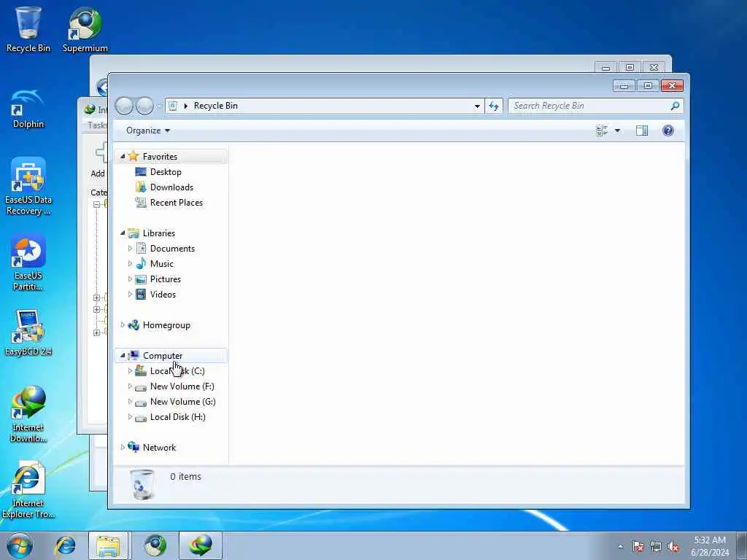747x560 pixels.
Task: Open the Supermium desktop shortcut
Action: pyautogui.click(x=85, y=28)
